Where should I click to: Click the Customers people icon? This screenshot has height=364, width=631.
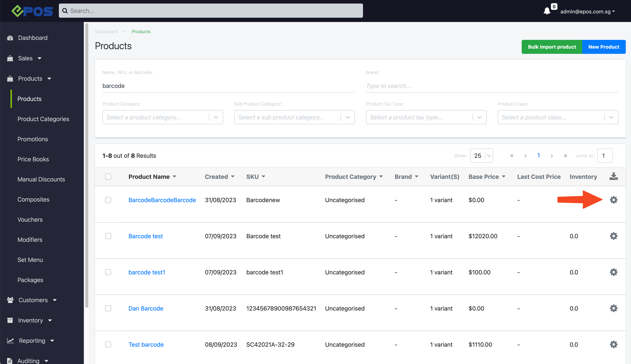(10, 300)
